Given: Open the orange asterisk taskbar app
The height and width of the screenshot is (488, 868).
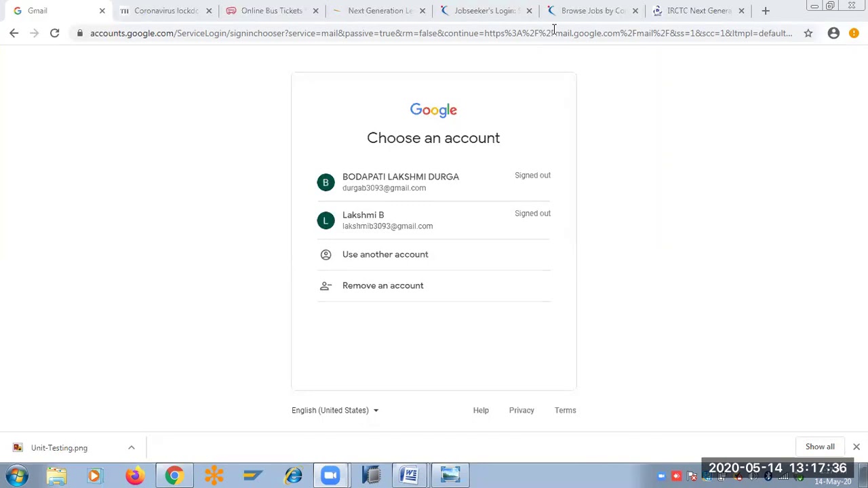Looking at the screenshot, I should [x=214, y=475].
